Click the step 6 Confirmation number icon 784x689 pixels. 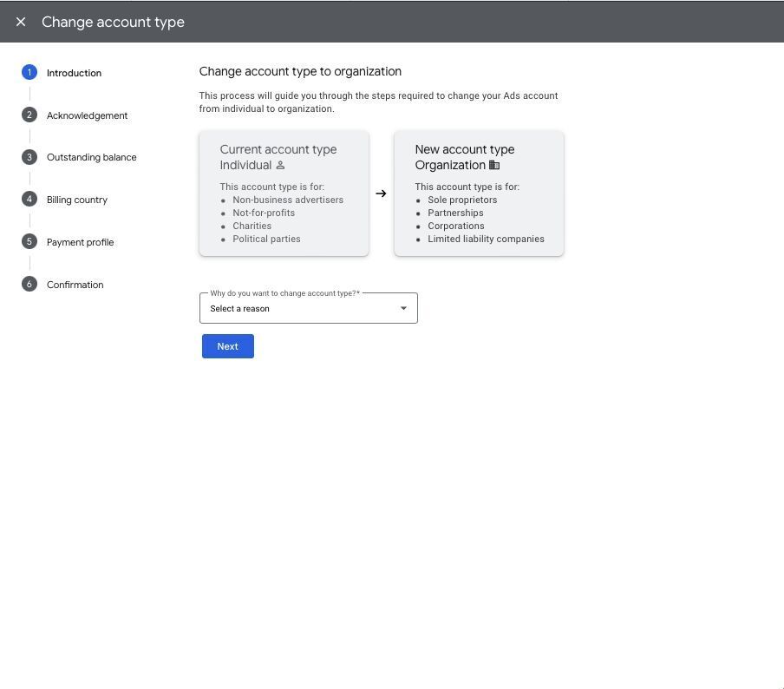(x=29, y=284)
